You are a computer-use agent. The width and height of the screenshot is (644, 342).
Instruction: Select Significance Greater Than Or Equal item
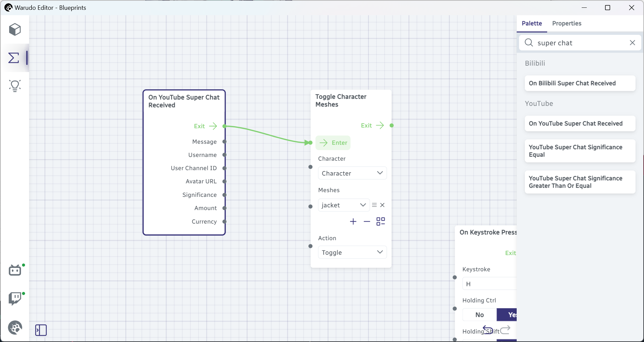580,182
